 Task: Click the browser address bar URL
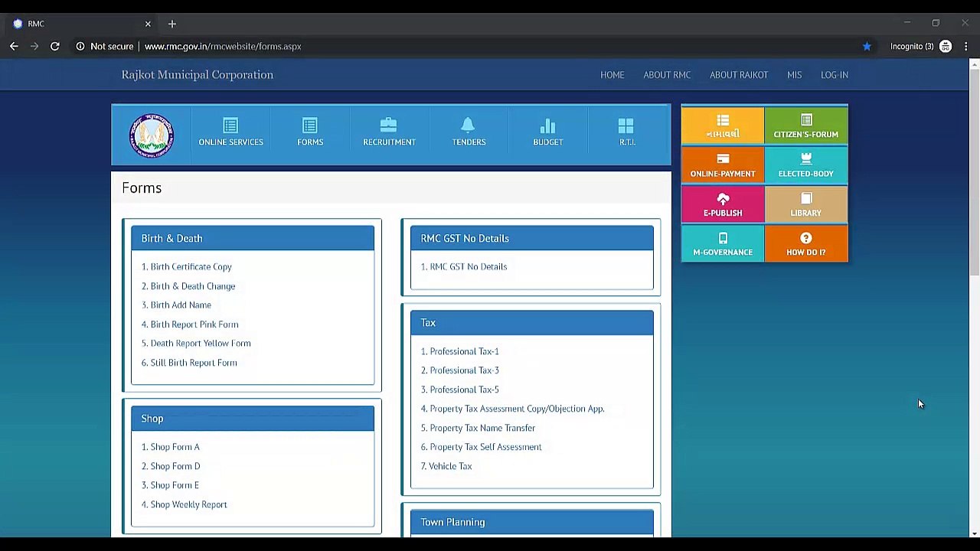click(223, 47)
